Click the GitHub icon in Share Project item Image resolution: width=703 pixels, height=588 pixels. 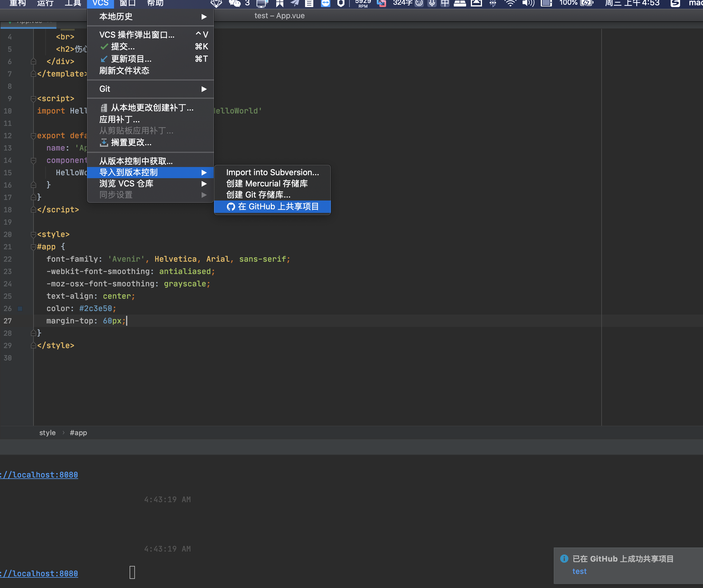(231, 207)
